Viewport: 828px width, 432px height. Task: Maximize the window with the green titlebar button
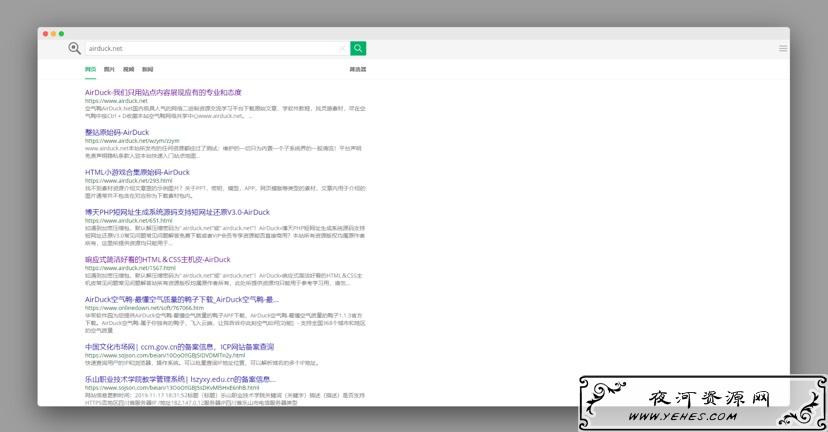(61, 34)
